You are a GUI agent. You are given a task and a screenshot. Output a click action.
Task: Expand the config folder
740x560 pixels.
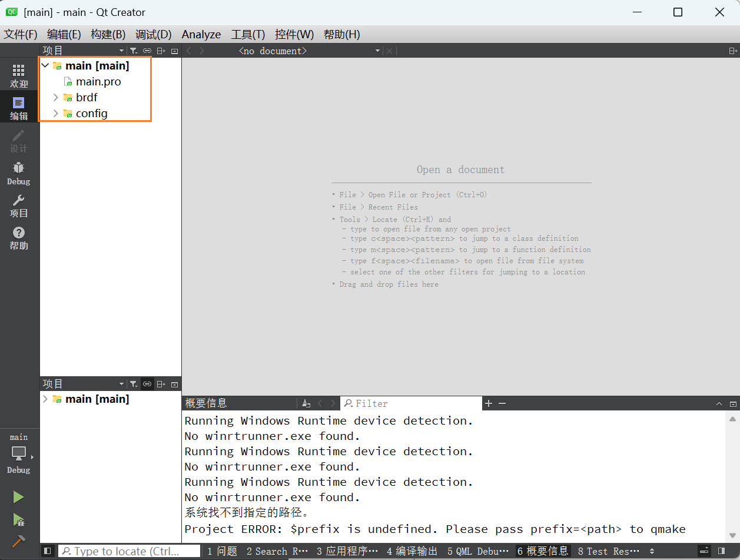pyautogui.click(x=56, y=113)
